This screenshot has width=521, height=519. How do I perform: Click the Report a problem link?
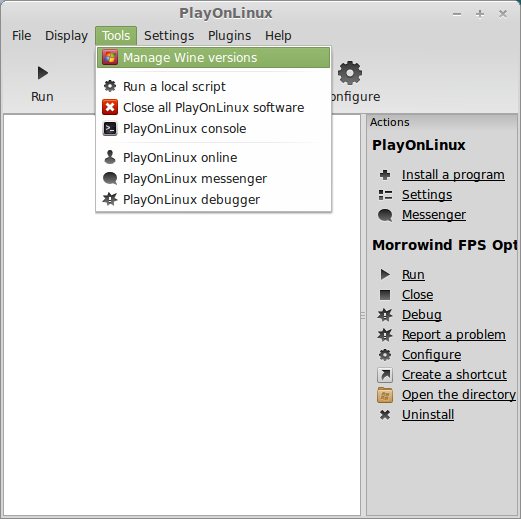[454, 335]
